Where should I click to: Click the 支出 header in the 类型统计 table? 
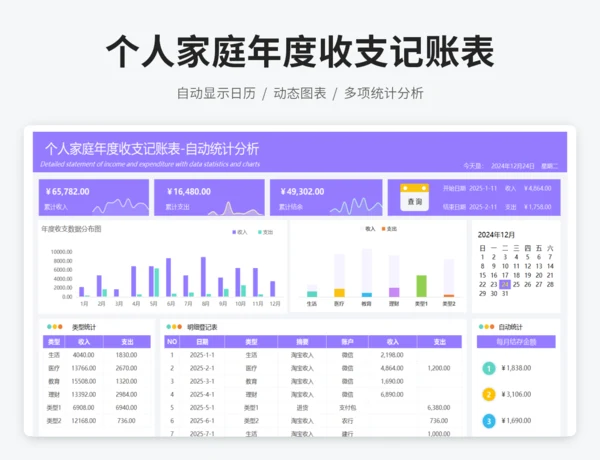[x=127, y=342]
